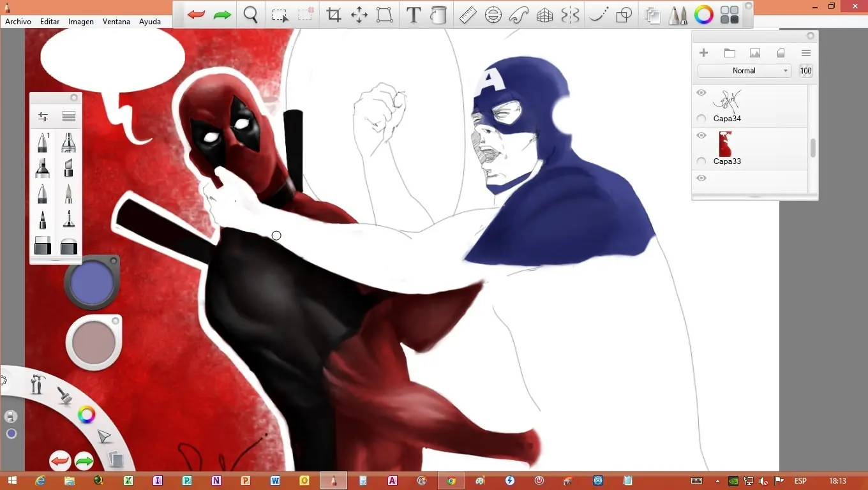The width and height of the screenshot is (868, 490).
Task: Open the Normal blend mode dropdown
Action: (744, 71)
